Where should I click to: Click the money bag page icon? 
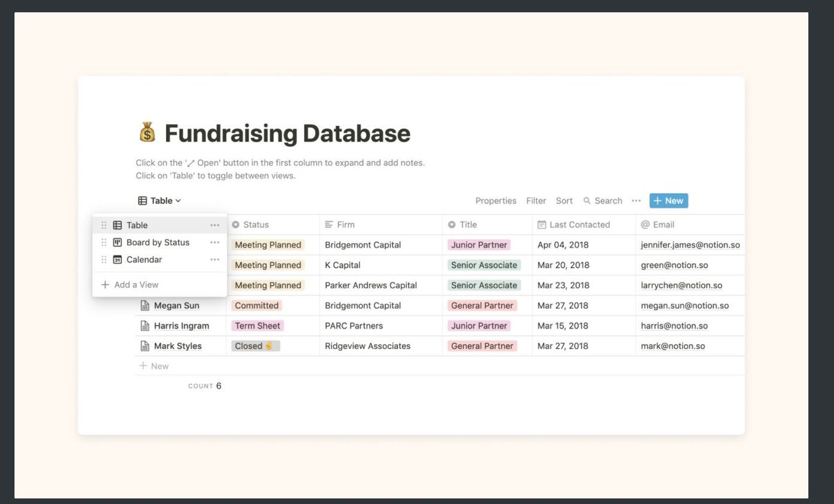(147, 132)
